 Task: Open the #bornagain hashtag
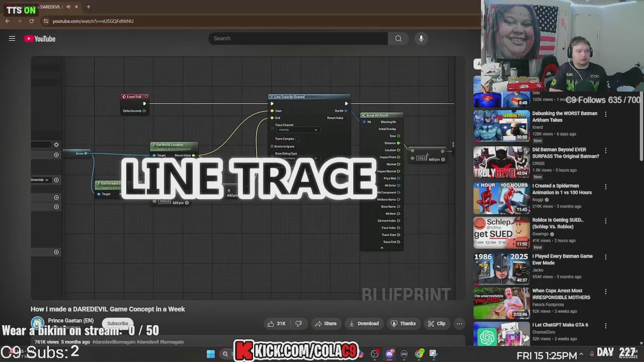tap(172, 342)
